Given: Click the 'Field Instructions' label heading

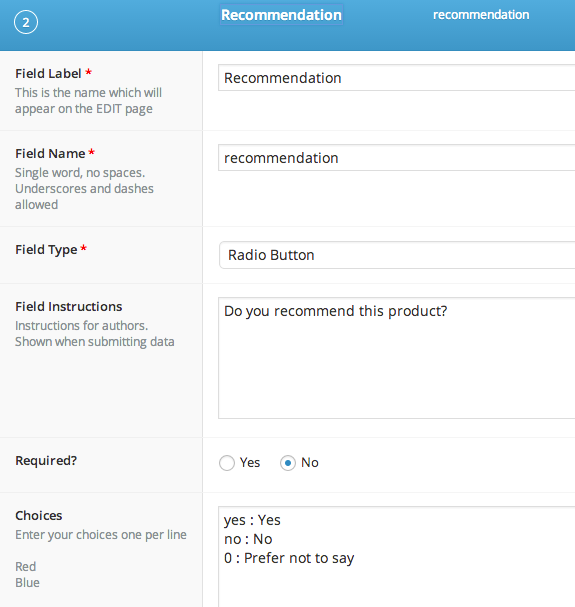Looking at the screenshot, I should click(69, 307).
